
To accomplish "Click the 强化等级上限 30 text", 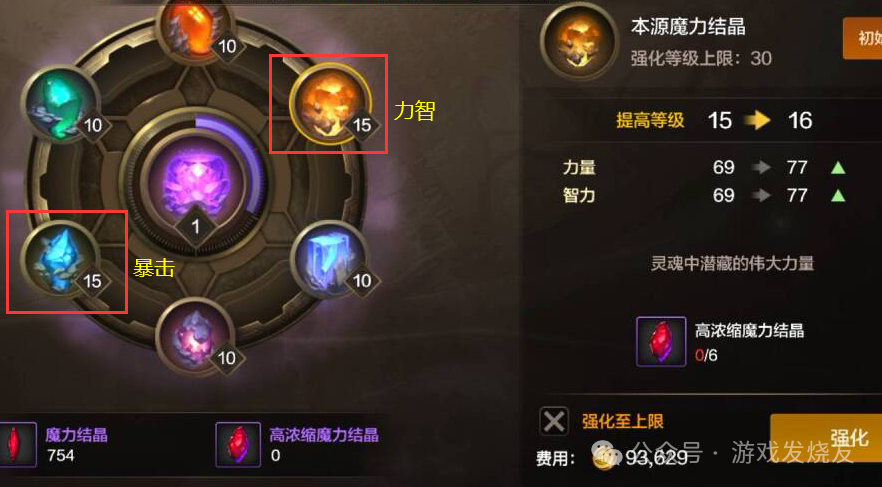I will [701, 58].
